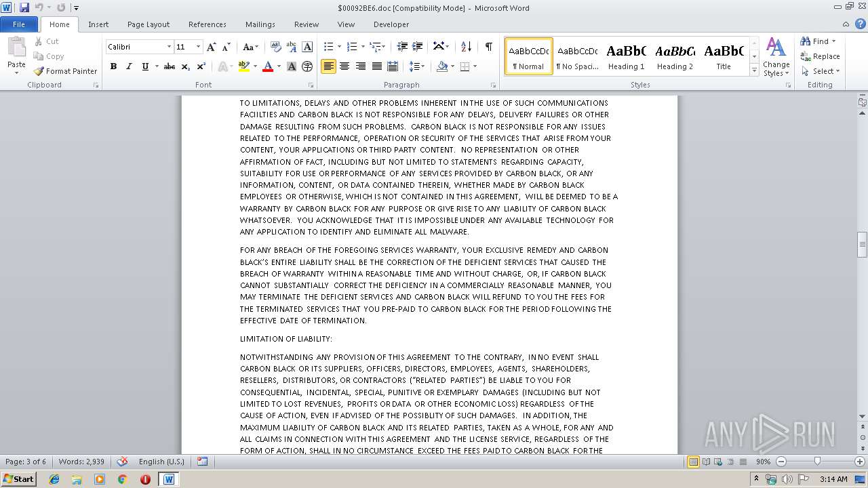Open the Borders dropdown arrow
Image resolution: width=868 pixels, height=488 pixels.
coord(475,66)
